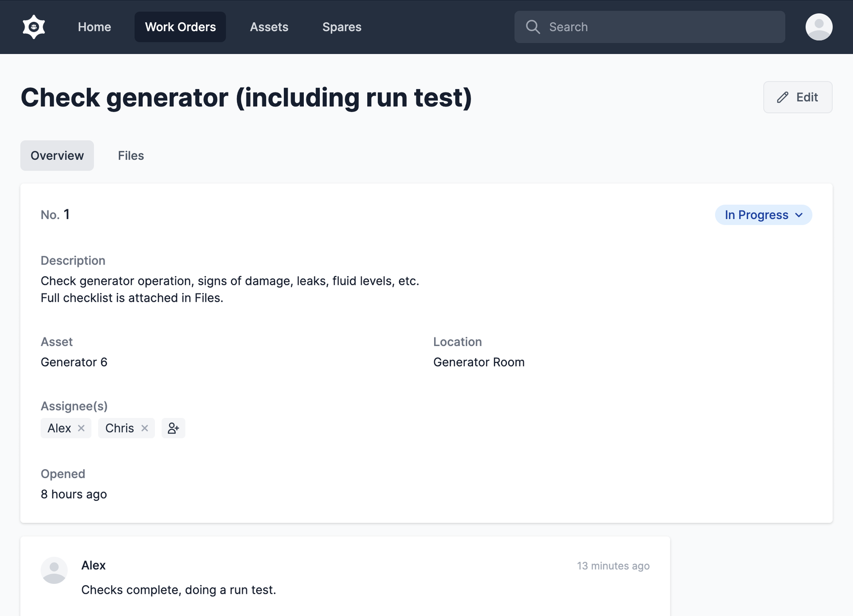Select the Overview tab
Screen dimensions: 853x616
[x=57, y=155]
